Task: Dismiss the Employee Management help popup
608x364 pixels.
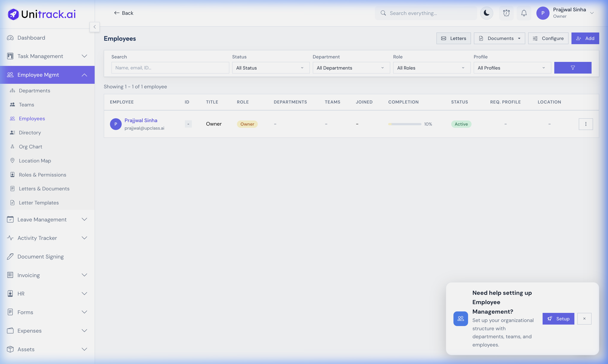Action: click(584, 318)
